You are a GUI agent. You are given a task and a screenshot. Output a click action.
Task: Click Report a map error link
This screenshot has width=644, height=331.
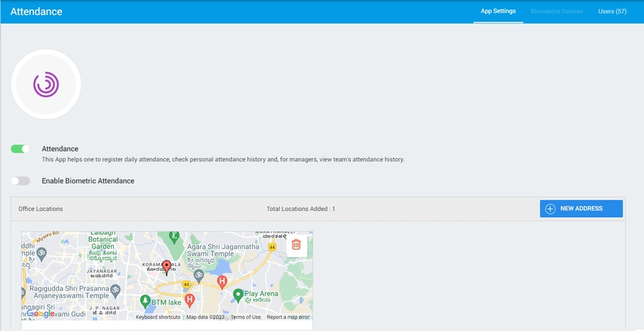(x=288, y=317)
